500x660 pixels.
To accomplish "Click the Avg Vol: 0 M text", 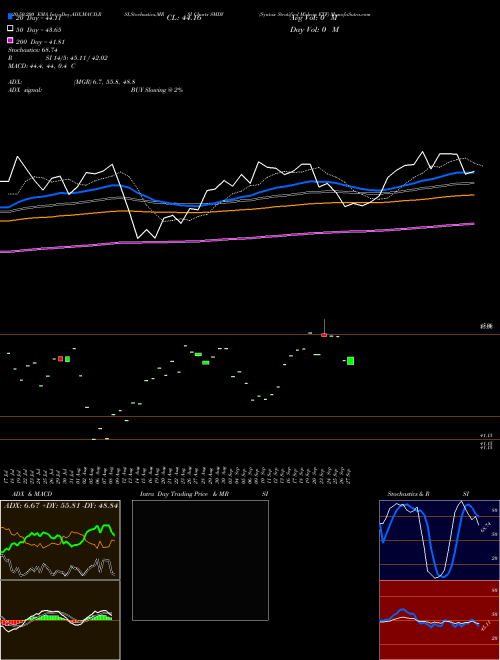I will point(314,18).
